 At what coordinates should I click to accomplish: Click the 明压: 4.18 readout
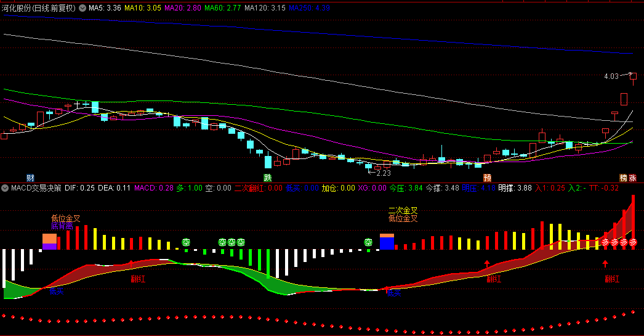click(x=478, y=188)
